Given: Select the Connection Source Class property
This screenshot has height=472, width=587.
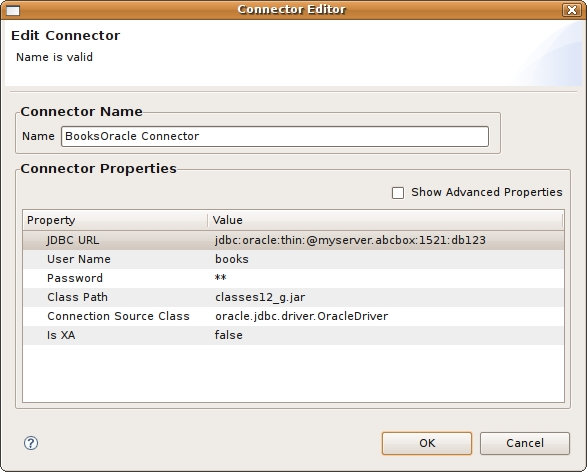Looking at the screenshot, I should (118, 316).
